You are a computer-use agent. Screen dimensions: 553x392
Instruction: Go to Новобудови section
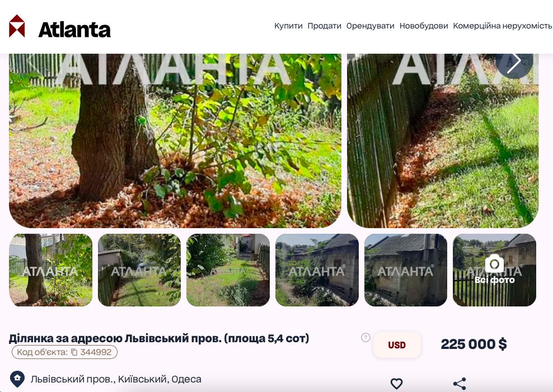coord(424,26)
